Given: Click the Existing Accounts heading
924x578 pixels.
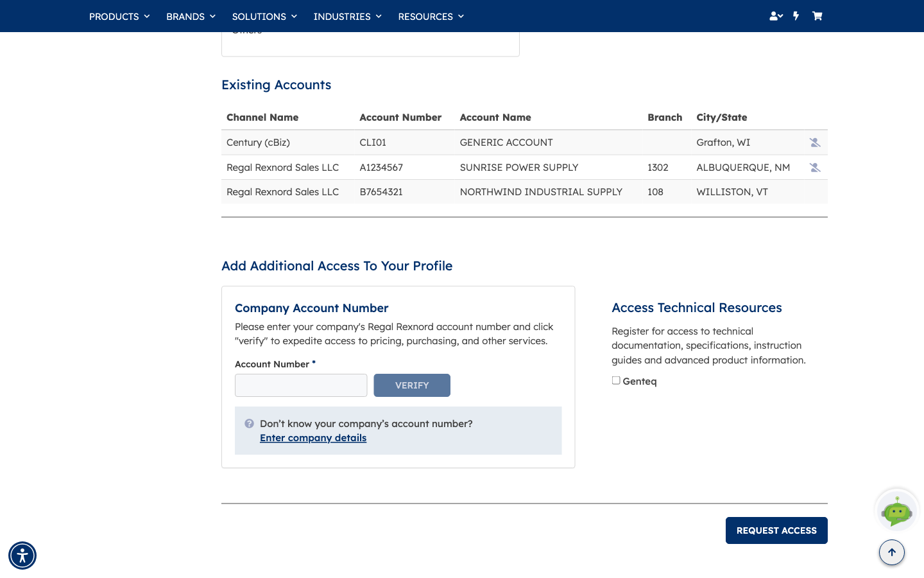Looking at the screenshot, I should point(277,85).
